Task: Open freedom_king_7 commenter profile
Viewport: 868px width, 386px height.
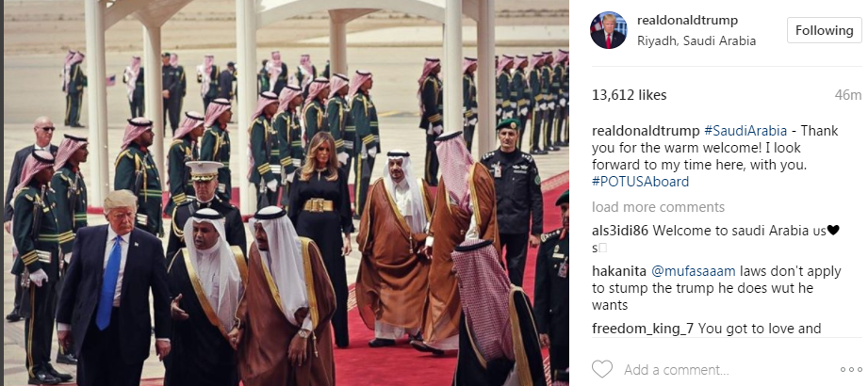Action: [643, 329]
